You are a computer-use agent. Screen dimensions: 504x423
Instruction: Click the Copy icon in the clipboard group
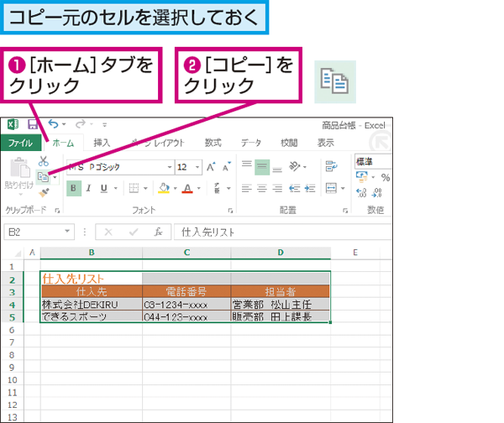coord(43,177)
